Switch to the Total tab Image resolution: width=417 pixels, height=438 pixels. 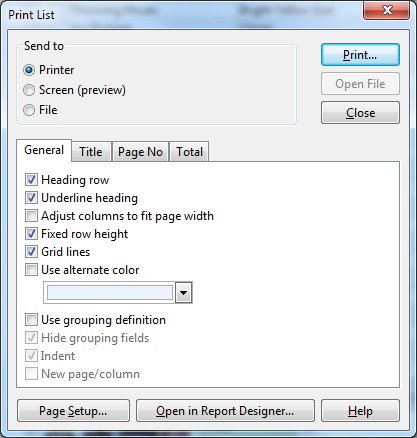(189, 152)
